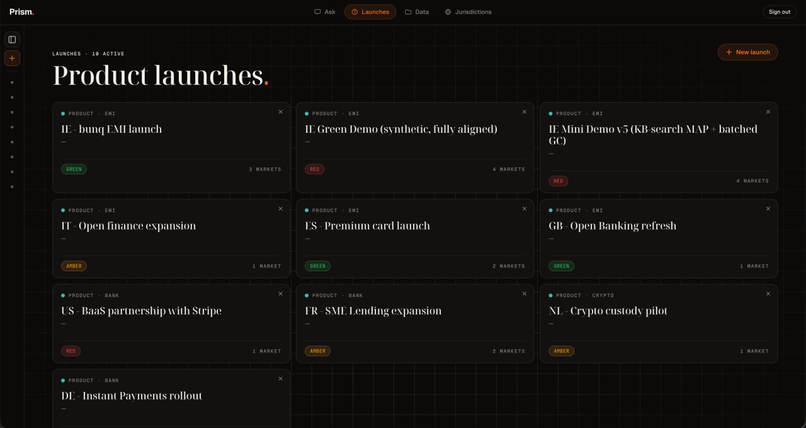The height and width of the screenshot is (428, 806).
Task: Create a New launch
Action: coord(747,52)
